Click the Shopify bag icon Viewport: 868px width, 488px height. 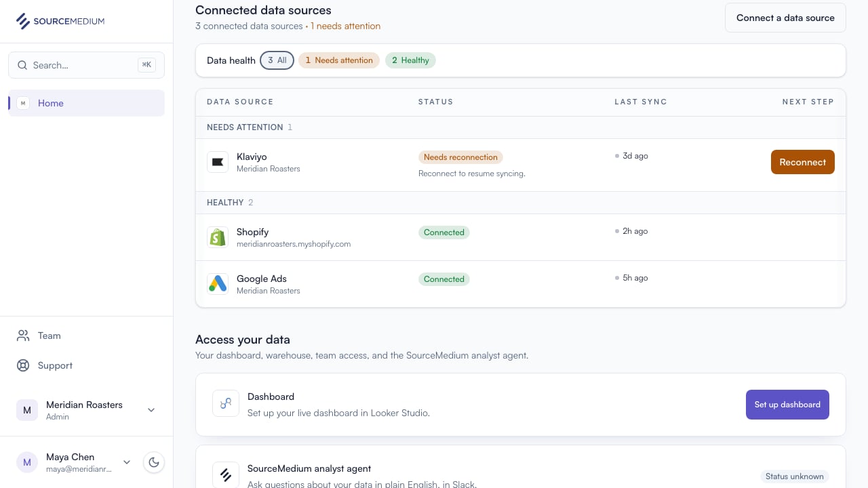(218, 237)
